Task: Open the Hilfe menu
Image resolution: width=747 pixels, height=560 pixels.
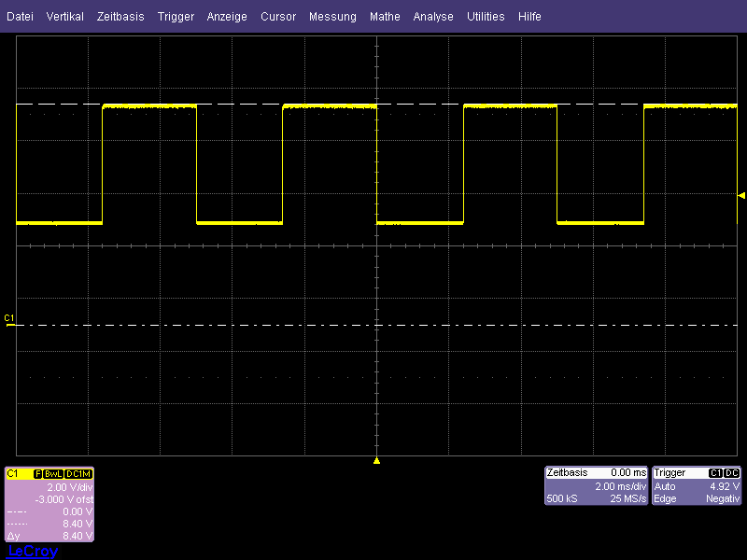Action: [x=529, y=17]
